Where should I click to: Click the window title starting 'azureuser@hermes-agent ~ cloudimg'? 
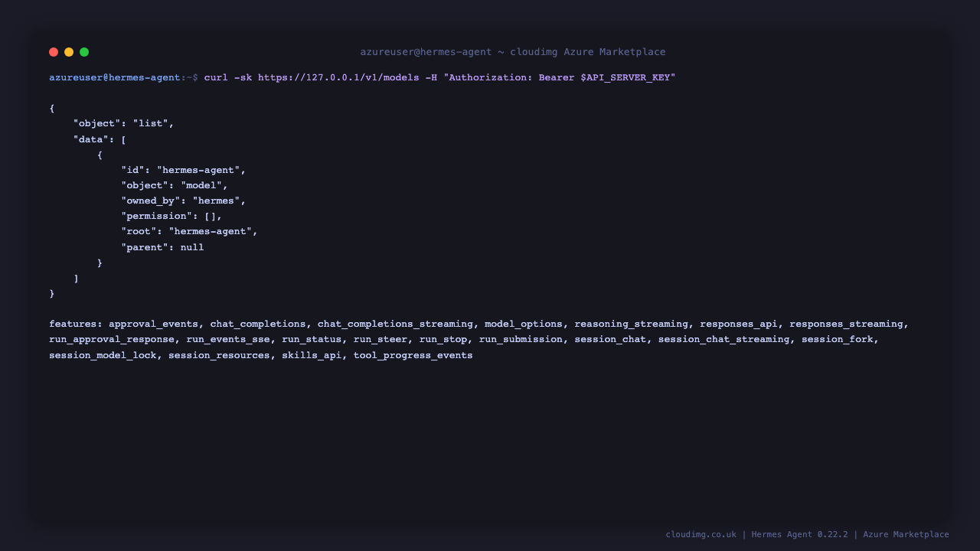tap(513, 52)
